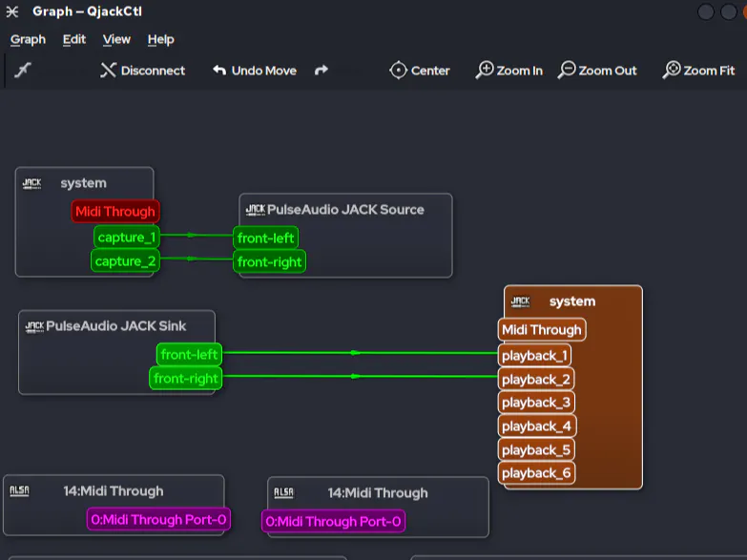Click the JACK icon on capture system node

click(x=31, y=183)
